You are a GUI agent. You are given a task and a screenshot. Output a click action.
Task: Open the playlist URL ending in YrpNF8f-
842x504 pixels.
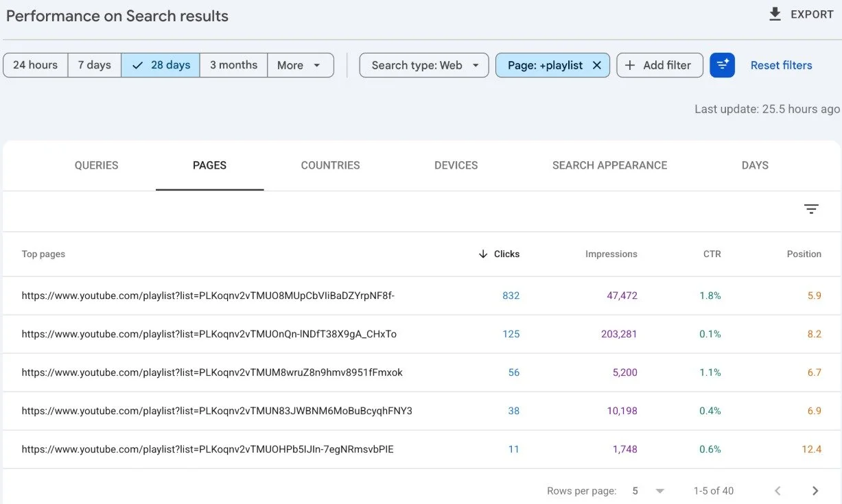(208, 296)
